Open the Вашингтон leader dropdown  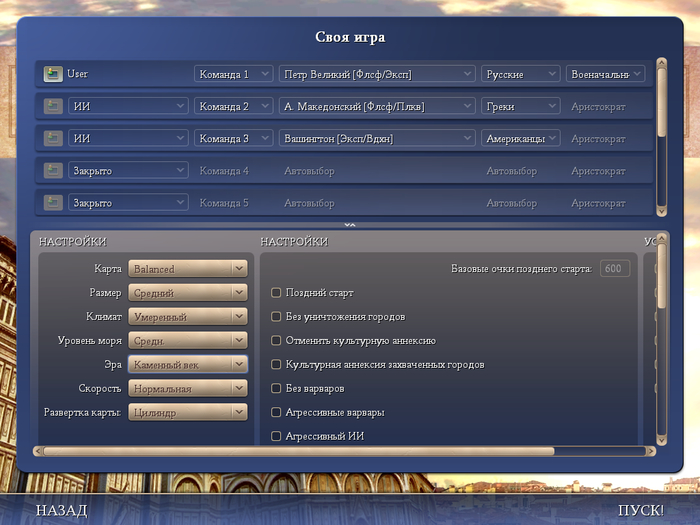[377, 138]
